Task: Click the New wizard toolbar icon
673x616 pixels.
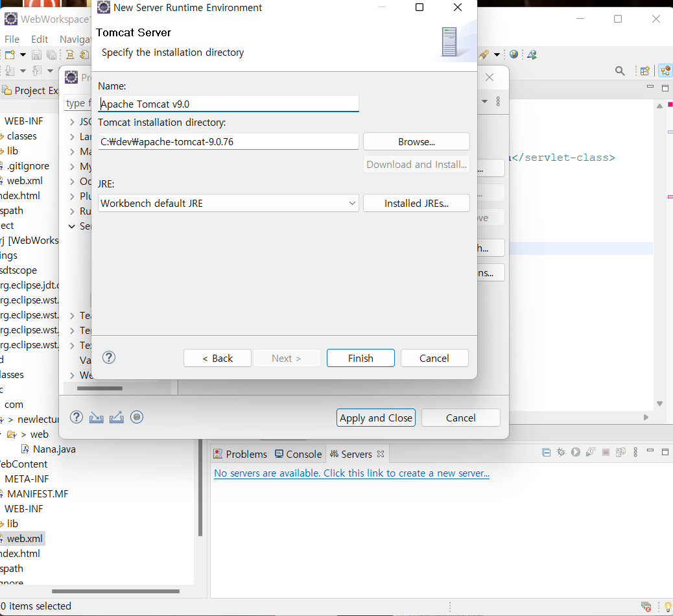Action: point(10,54)
